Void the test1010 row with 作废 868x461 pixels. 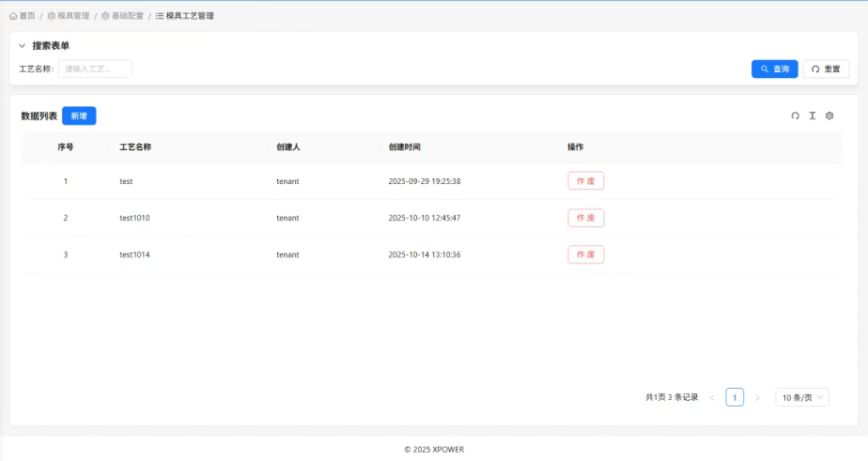click(x=586, y=218)
